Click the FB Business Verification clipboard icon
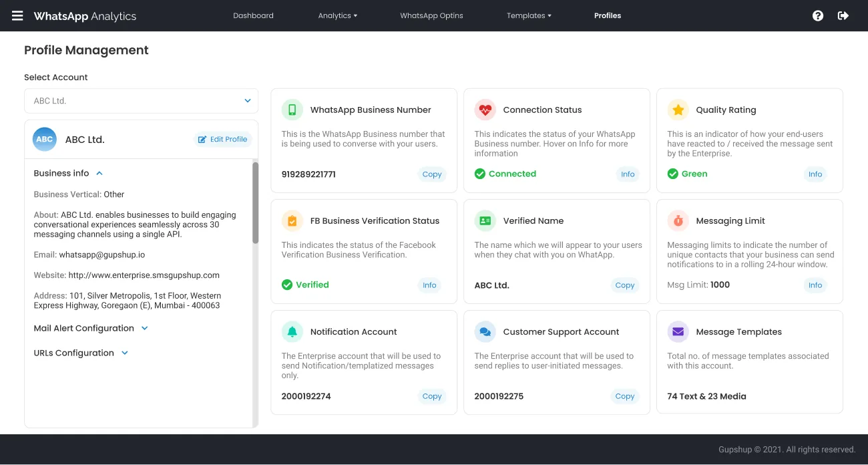This screenshot has width=868, height=465. pos(292,220)
